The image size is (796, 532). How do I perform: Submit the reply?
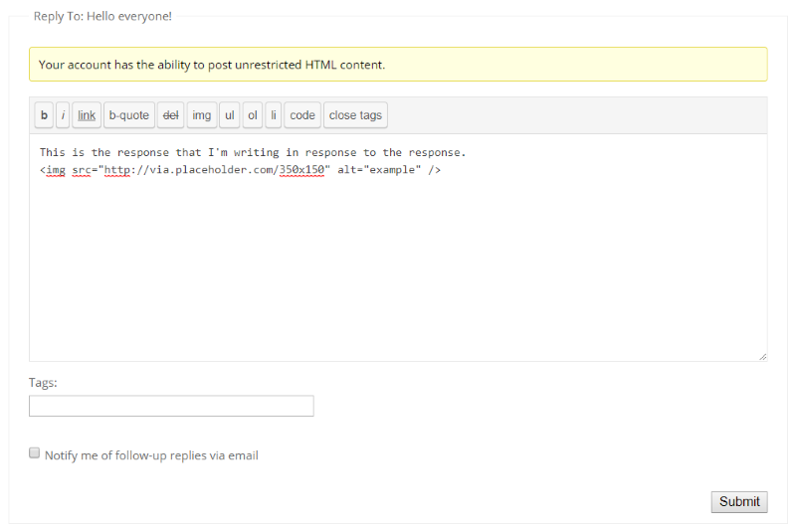739,501
